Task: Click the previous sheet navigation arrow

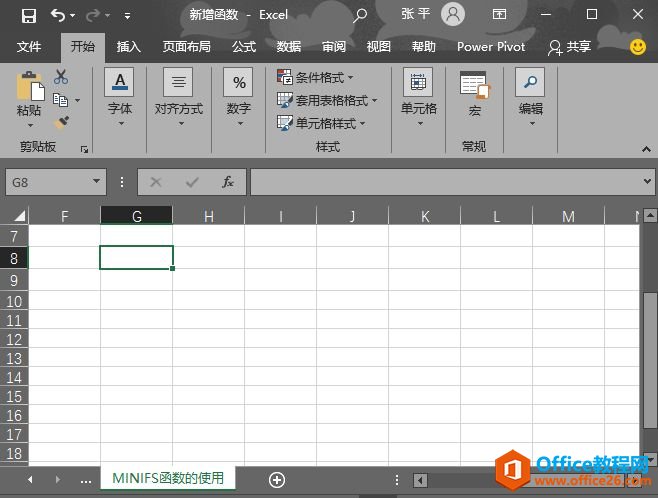Action: point(30,479)
